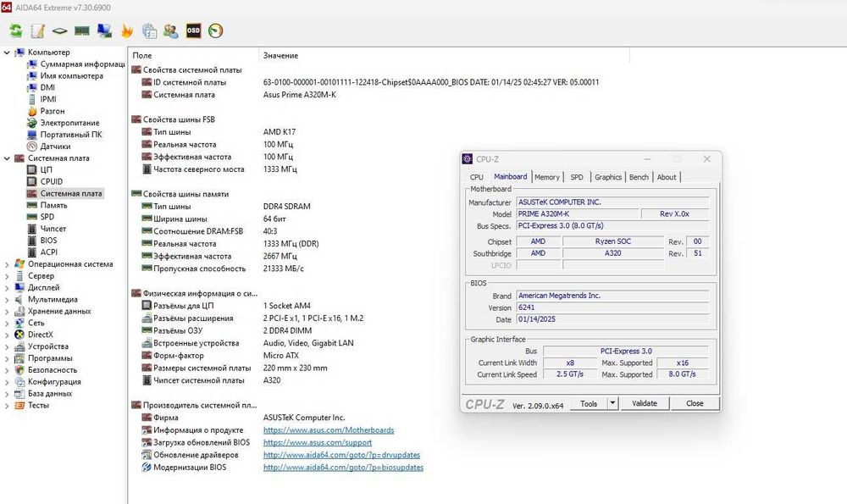Collapse the Компьютер tree node
The height and width of the screenshot is (504, 847).
tap(7, 53)
